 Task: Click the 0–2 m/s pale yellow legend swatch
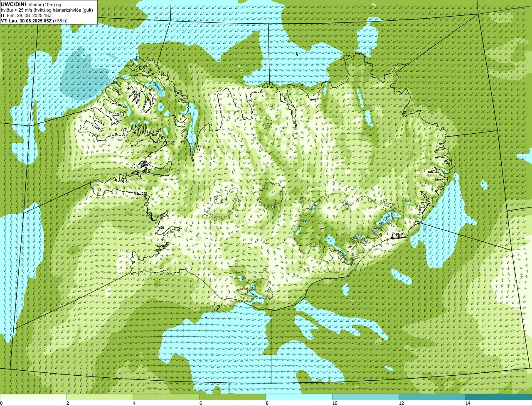[x=33, y=397]
